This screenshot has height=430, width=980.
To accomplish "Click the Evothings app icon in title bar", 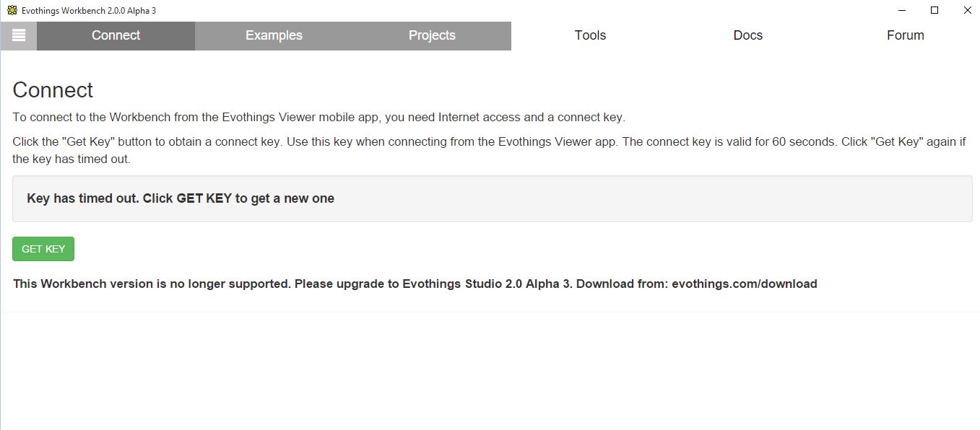I will 12,10.
